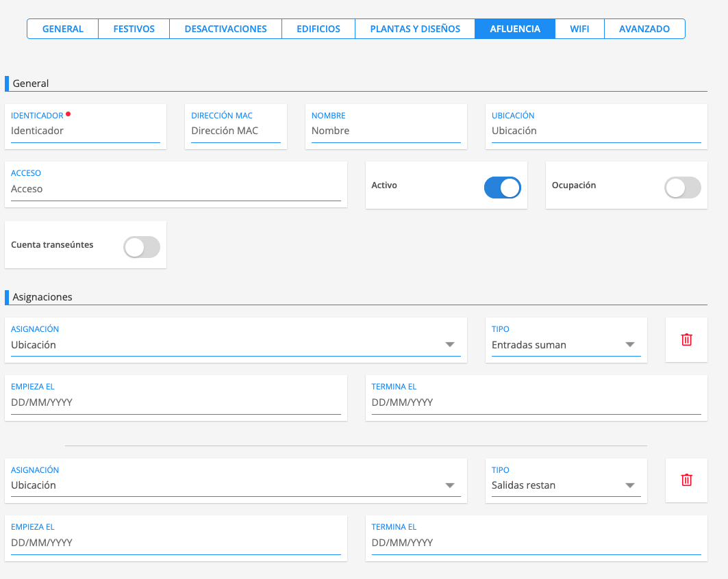Select the Asignaciones section heading text

click(x=42, y=297)
